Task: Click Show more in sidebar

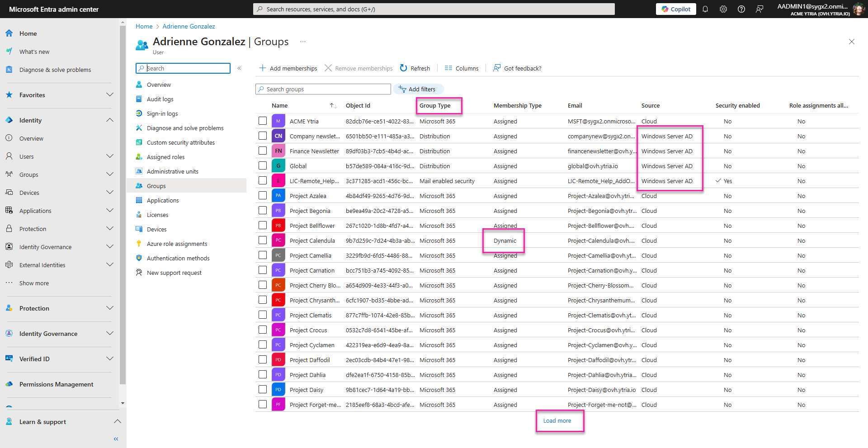Action: coord(34,283)
